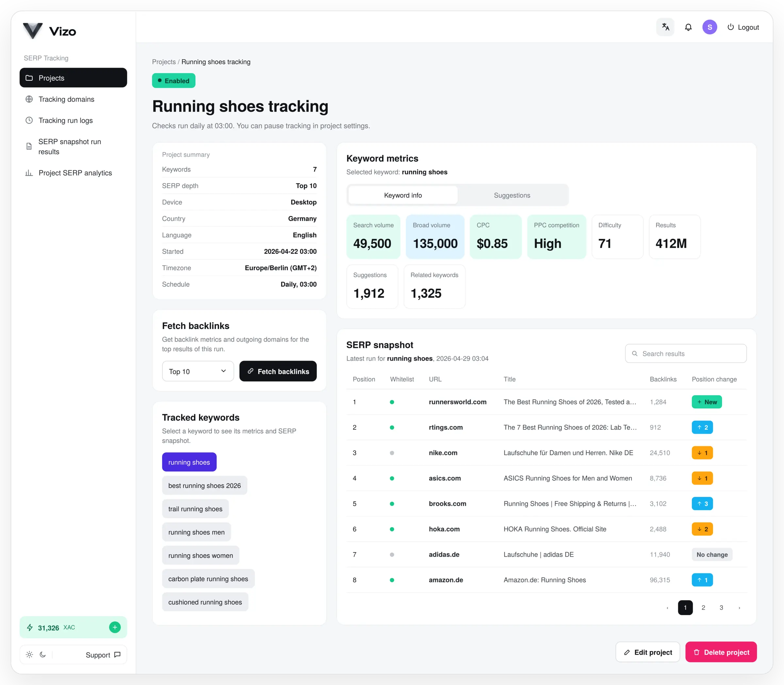Image resolution: width=784 pixels, height=685 pixels.
Task: Click the New position change badge
Action: point(707,402)
